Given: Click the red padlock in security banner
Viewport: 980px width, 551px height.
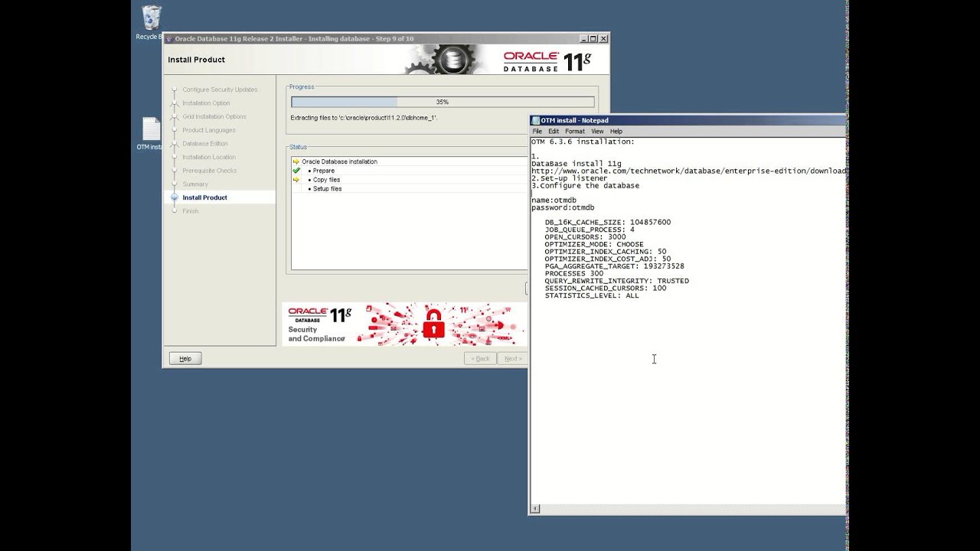Looking at the screenshot, I should point(433,324).
